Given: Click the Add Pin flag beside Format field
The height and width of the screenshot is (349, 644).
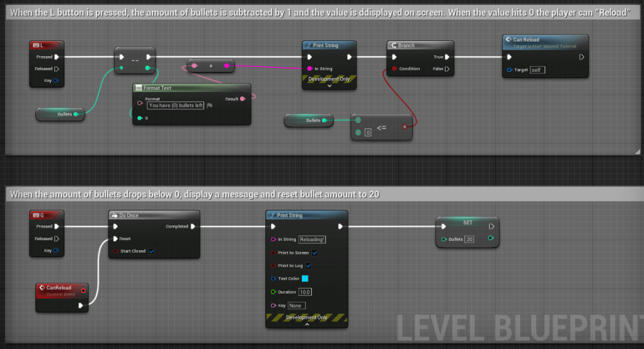Looking at the screenshot, I should pyautogui.click(x=209, y=106).
